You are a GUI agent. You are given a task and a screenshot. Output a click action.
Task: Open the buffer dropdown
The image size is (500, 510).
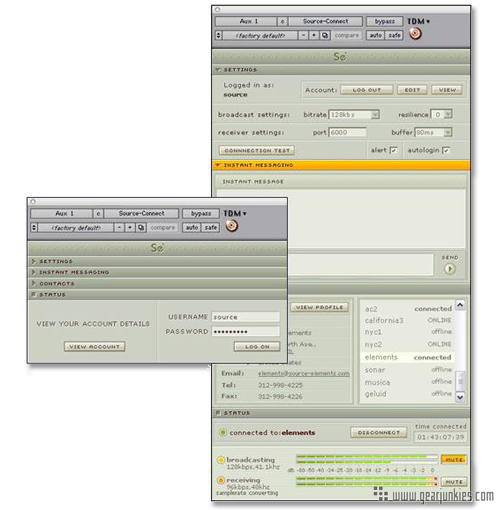[448, 133]
